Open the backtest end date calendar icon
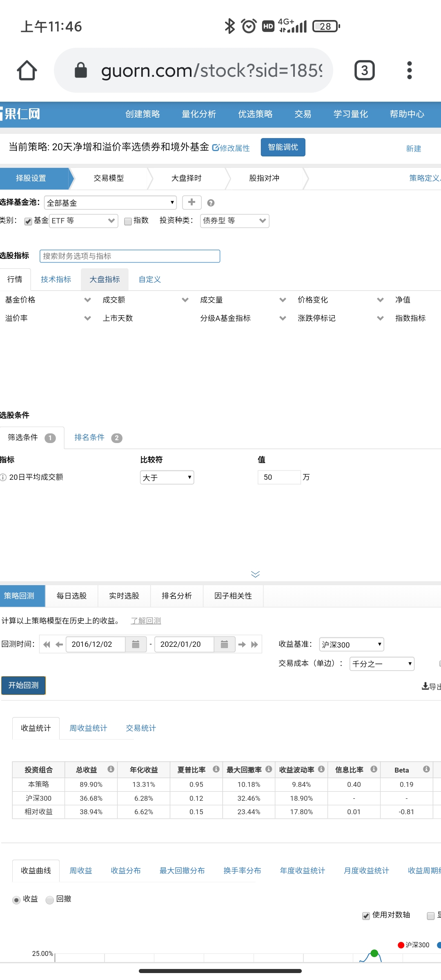Screen dimensions: 441x980 point(224,644)
